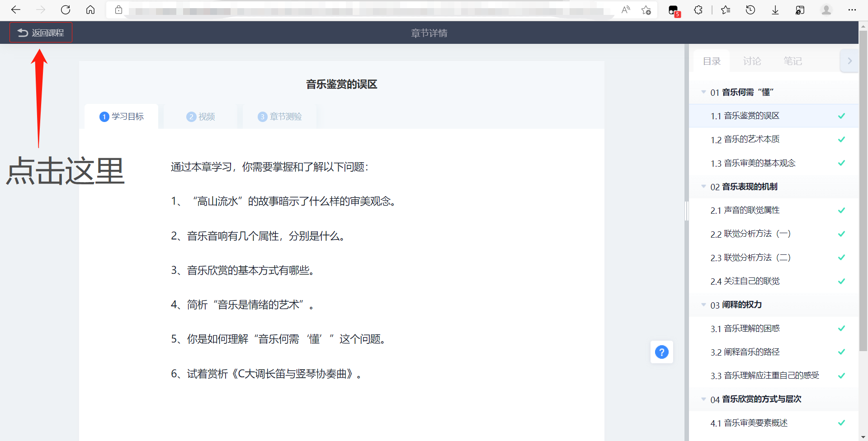The image size is (868, 441).
Task: Click the sidebar resize handle
Action: pyautogui.click(x=687, y=211)
